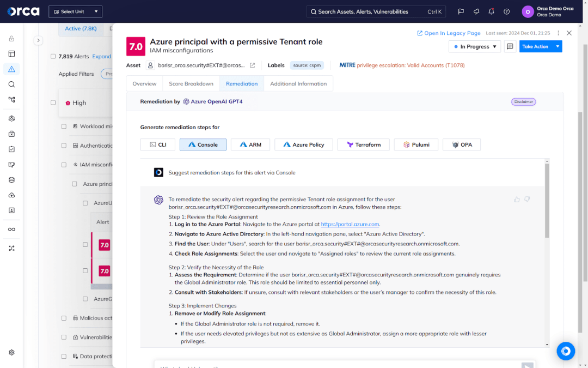Open the shuffle integrations icon in sidebar
Screen dimensions: 588x368
click(x=11, y=249)
